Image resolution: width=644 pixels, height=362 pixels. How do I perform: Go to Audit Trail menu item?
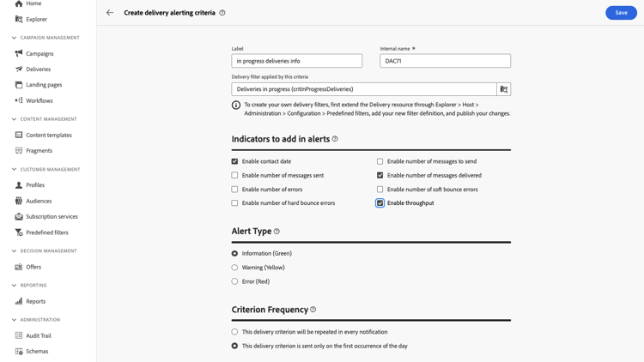tap(39, 335)
